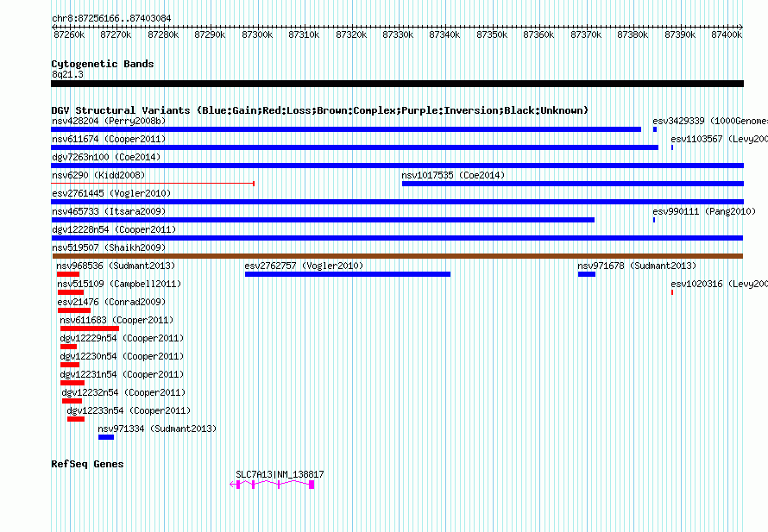Select the blue nsv428204 gain bar
The image size is (768, 532).
[346, 129]
